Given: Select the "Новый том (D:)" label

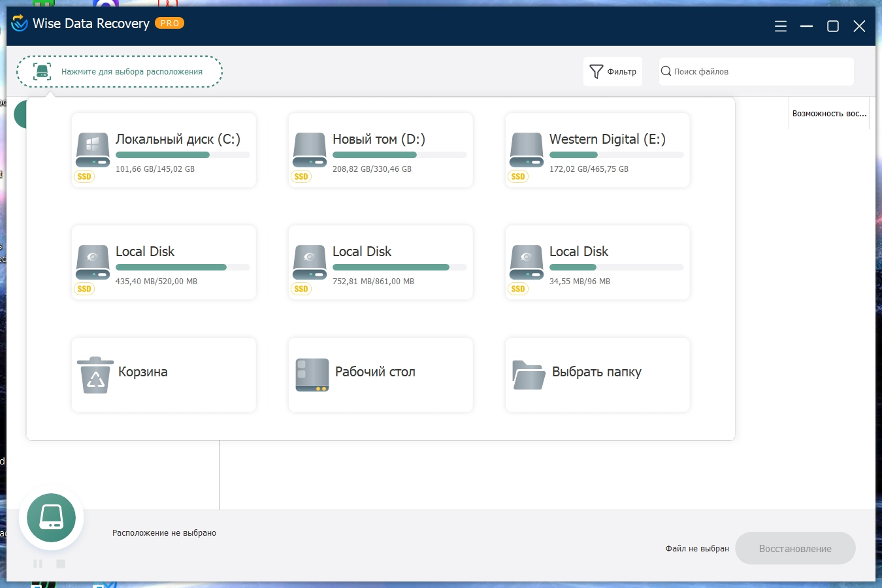Looking at the screenshot, I should click(x=379, y=139).
